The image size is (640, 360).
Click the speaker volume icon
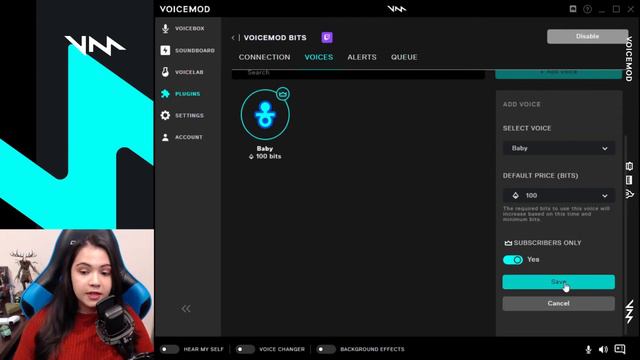coord(603,349)
